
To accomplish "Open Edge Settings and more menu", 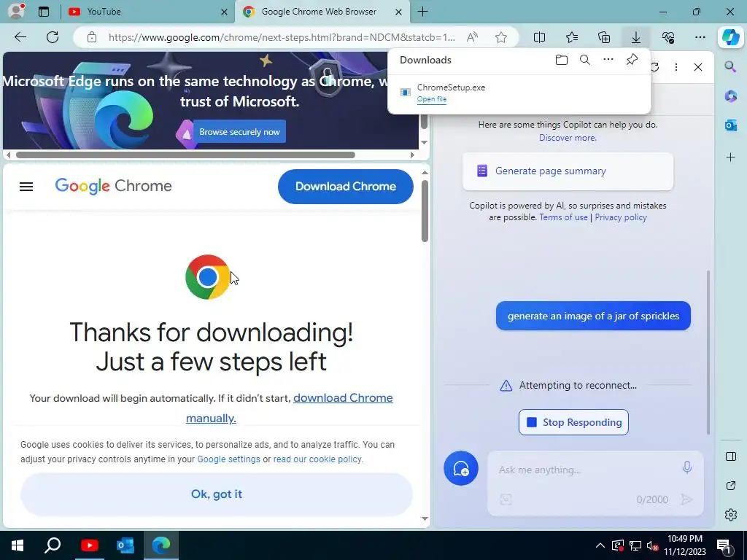I will click(x=700, y=37).
